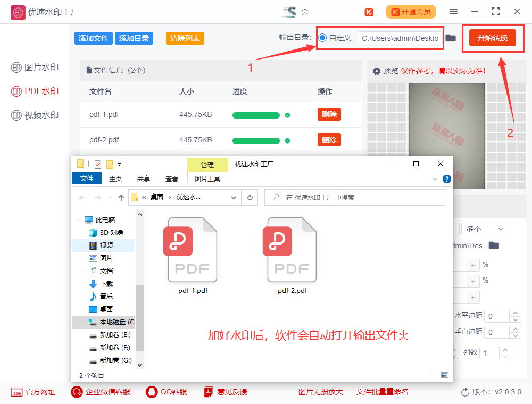The height and width of the screenshot is (404, 532).
Task: Increase 水平边距 with up arrow
Action: pos(516,313)
